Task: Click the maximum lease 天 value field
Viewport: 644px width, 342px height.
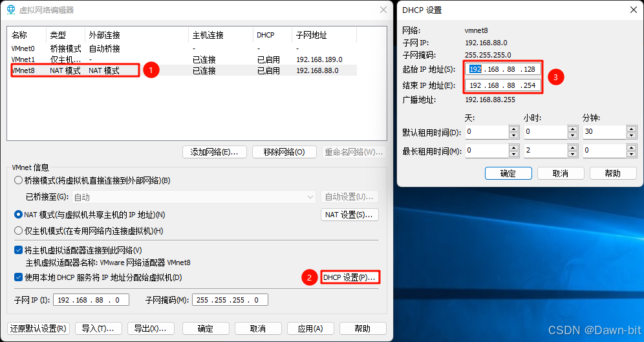Action: (x=487, y=151)
